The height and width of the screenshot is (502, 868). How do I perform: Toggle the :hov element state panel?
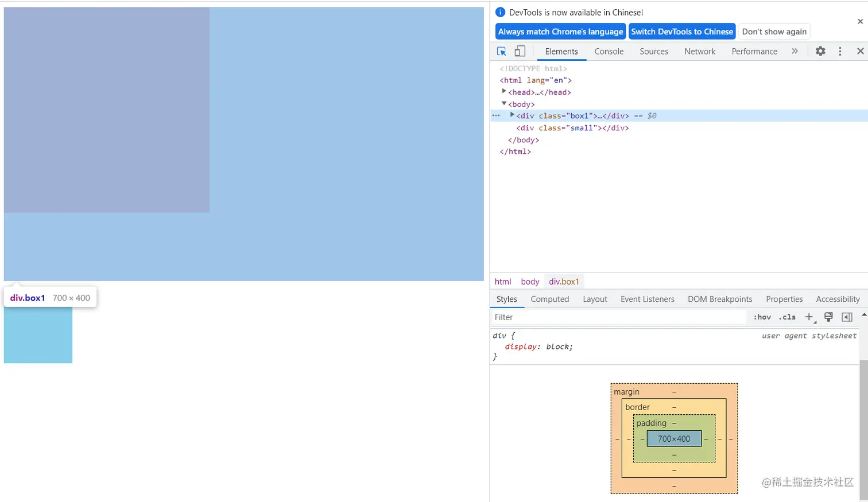(762, 317)
